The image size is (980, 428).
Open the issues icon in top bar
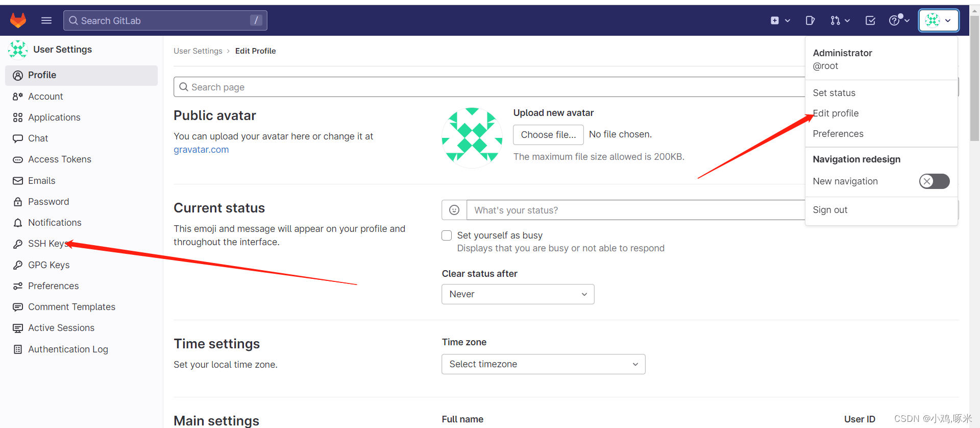[810, 20]
